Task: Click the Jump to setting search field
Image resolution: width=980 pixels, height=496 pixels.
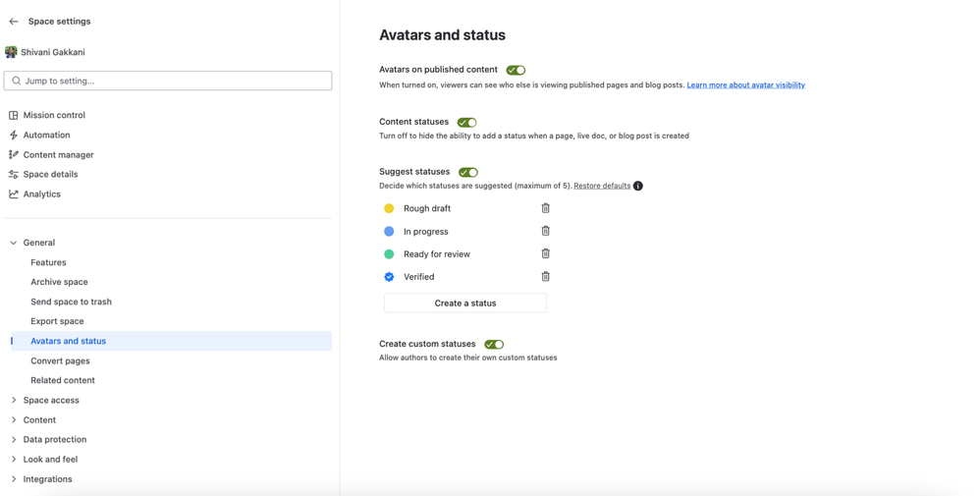Action: coord(168,81)
